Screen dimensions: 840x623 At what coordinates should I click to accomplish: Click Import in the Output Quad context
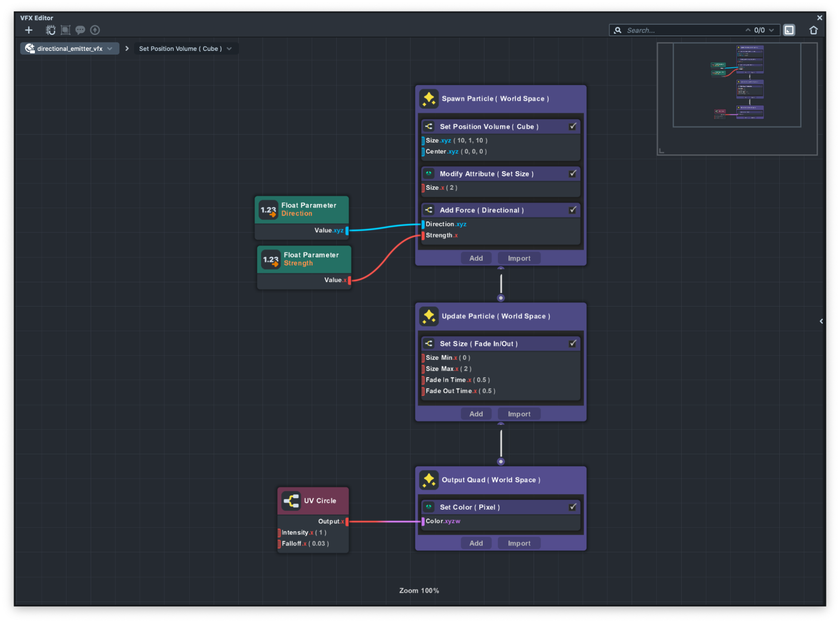519,543
